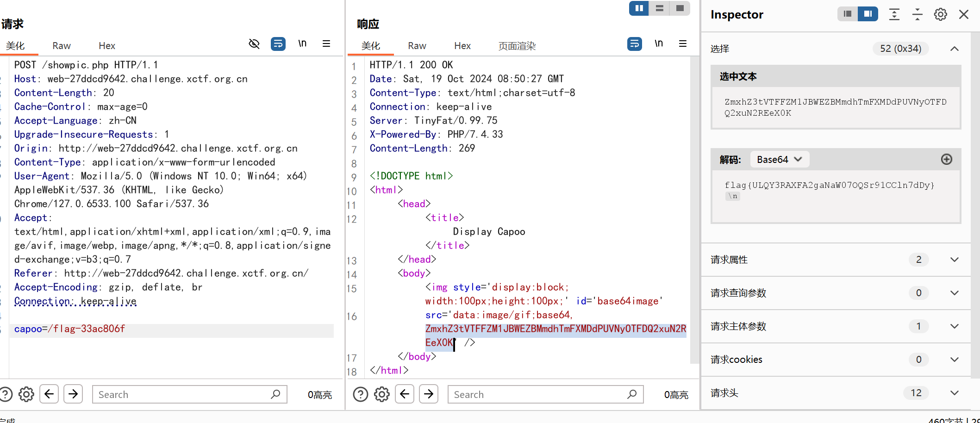Focus the response pane Search field

(546, 394)
